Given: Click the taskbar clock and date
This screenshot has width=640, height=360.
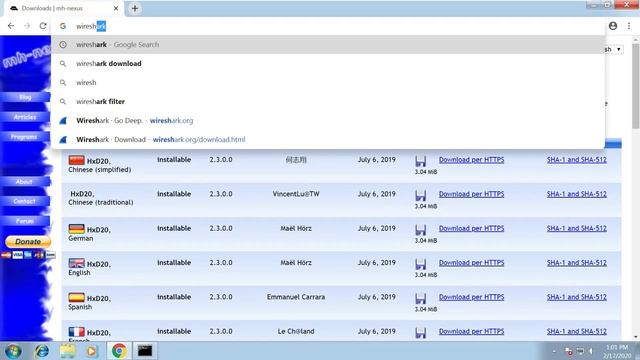Looking at the screenshot, I should [617, 351].
